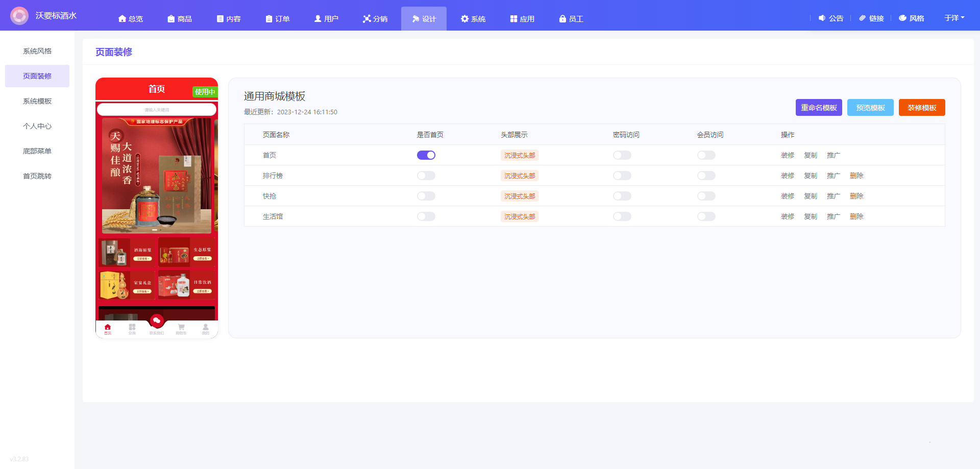Click 复制 for the 快抢 row
Viewport: 980px width, 469px height.
(x=811, y=196)
